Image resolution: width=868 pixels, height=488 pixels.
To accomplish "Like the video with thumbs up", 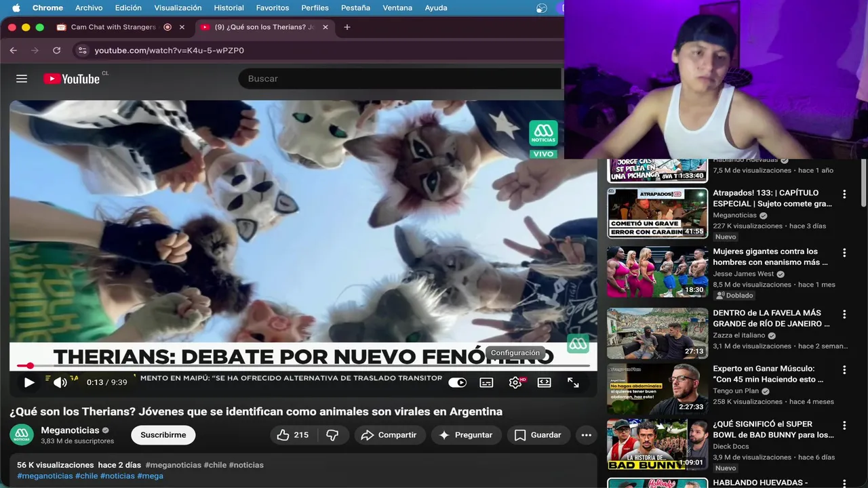I will 294,435.
